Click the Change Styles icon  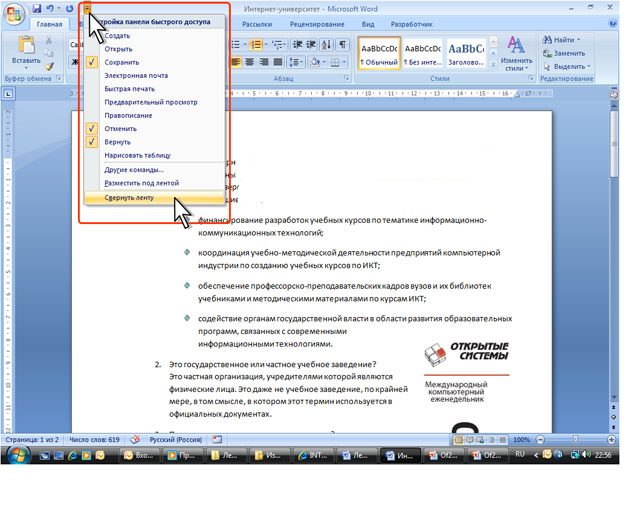coord(516,53)
